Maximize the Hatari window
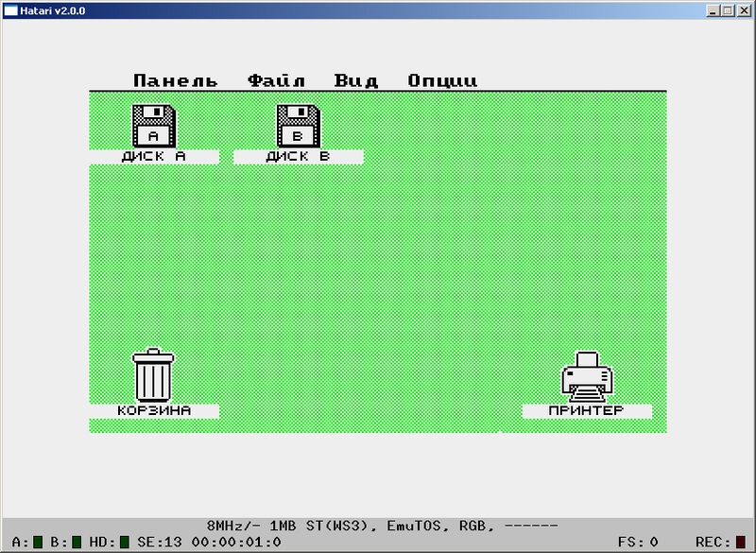 (728, 10)
